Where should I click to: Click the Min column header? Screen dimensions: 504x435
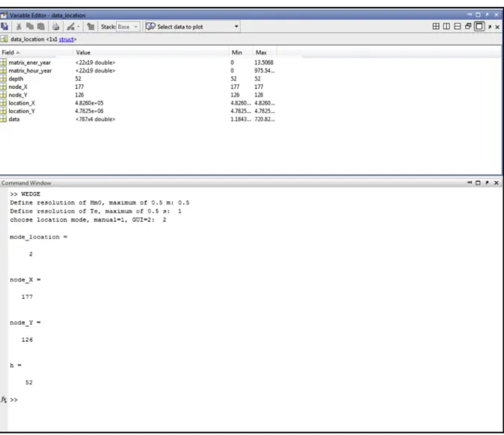click(241, 52)
